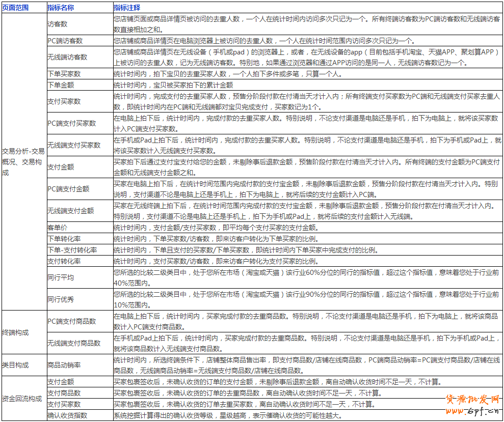The height and width of the screenshot is (422, 504).
Task: Click the 页面范围 column header
Action: pos(24,8)
